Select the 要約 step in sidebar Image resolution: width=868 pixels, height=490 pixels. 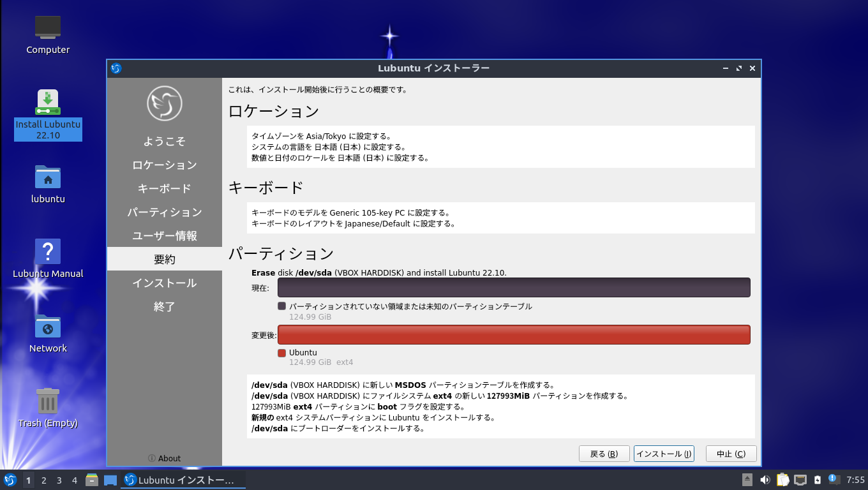(x=165, y=259)
